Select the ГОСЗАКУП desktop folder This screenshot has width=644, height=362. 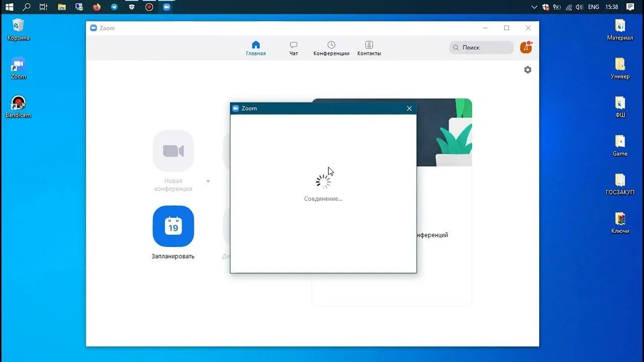point(620,184)
